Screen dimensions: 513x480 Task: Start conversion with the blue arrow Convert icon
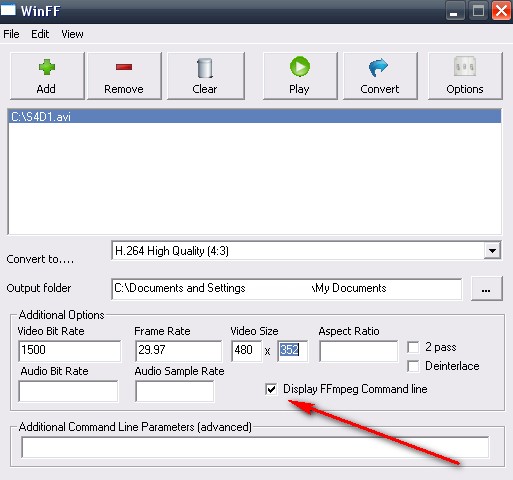[379, 67]
